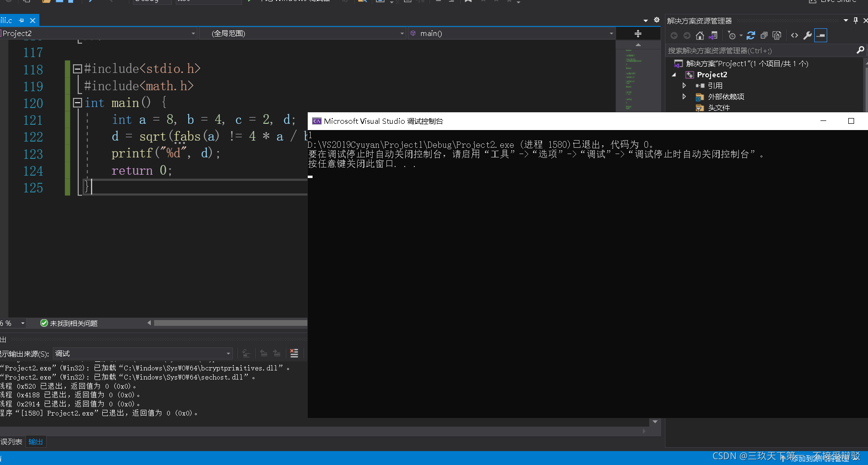Collapse the #include region at line 118
This screenshot has width=868, height=465.
click(77, 69)
